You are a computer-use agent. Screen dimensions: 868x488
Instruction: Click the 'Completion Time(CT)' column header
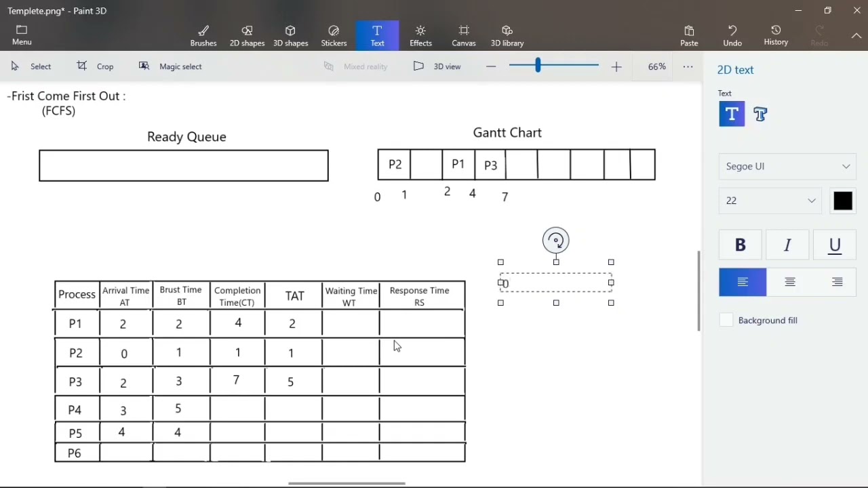(237, 296)
